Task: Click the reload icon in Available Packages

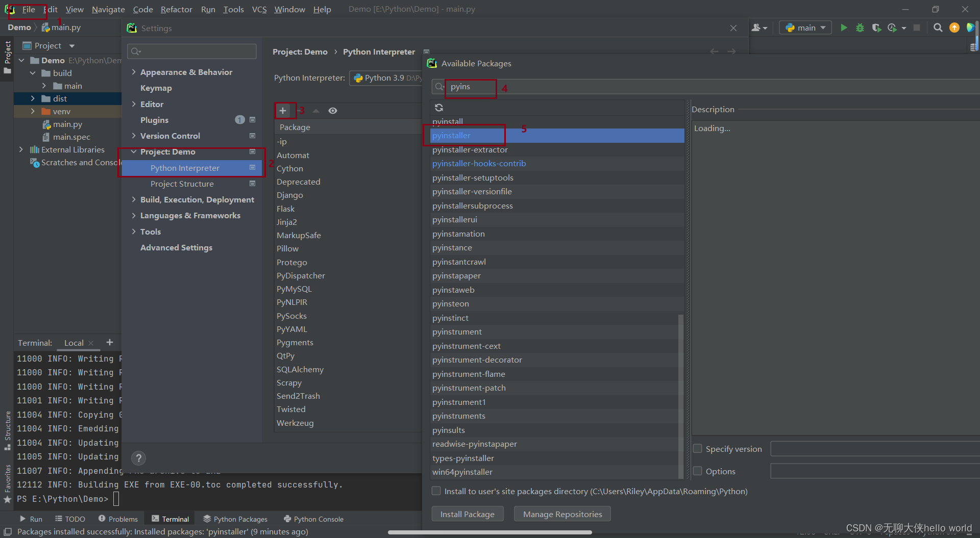Action: [x=439, y=108]
